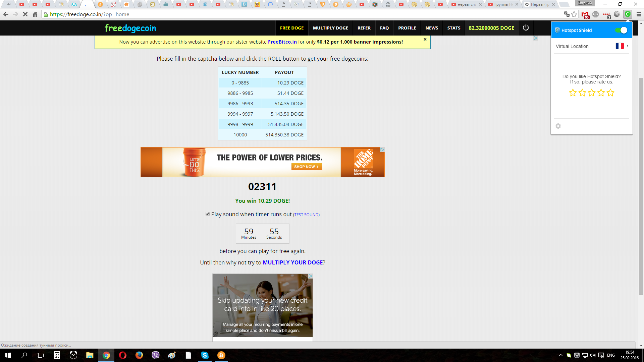644x362 pixels.
Task: Go back to previous page
Action: [6, 14]
